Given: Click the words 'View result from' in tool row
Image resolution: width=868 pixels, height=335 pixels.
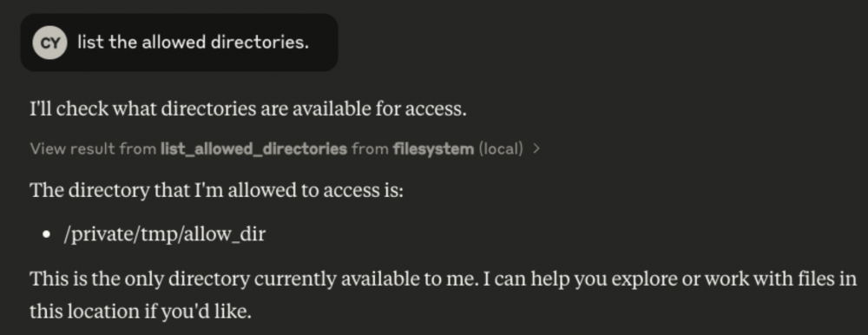Looking at the screenshot, I should [93, 149].
